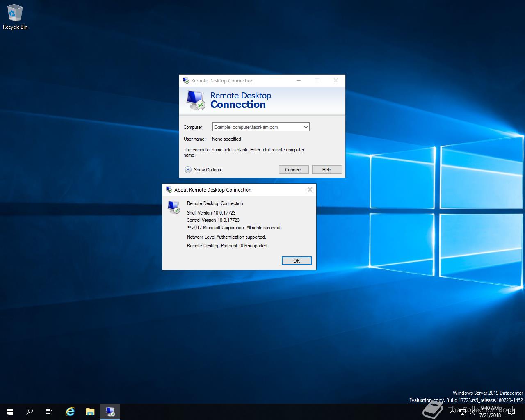Click 'Remote Desktop Protocol 10.6 supported.' text

click(x=228, y=246)
